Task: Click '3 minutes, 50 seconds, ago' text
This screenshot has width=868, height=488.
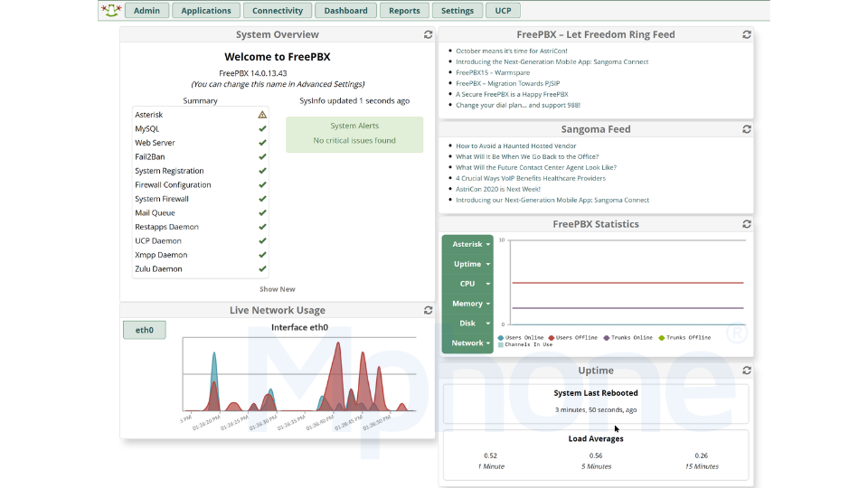Action: (x=596, y=410)
